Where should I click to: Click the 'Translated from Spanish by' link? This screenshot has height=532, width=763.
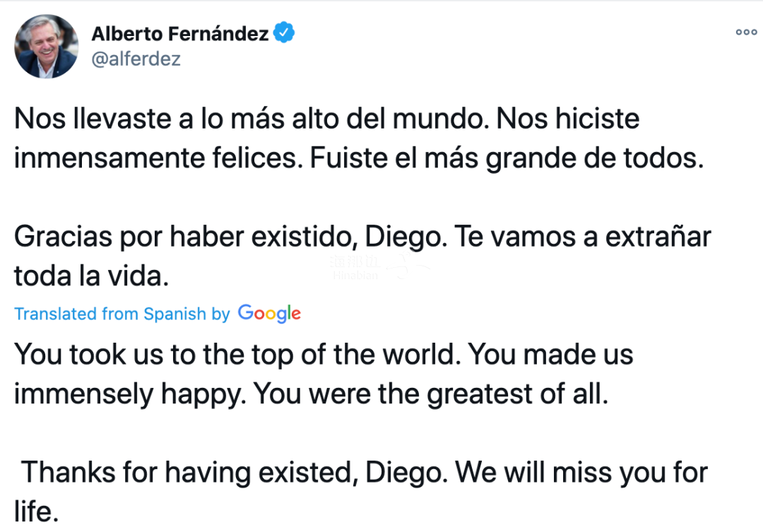point(122,314)
